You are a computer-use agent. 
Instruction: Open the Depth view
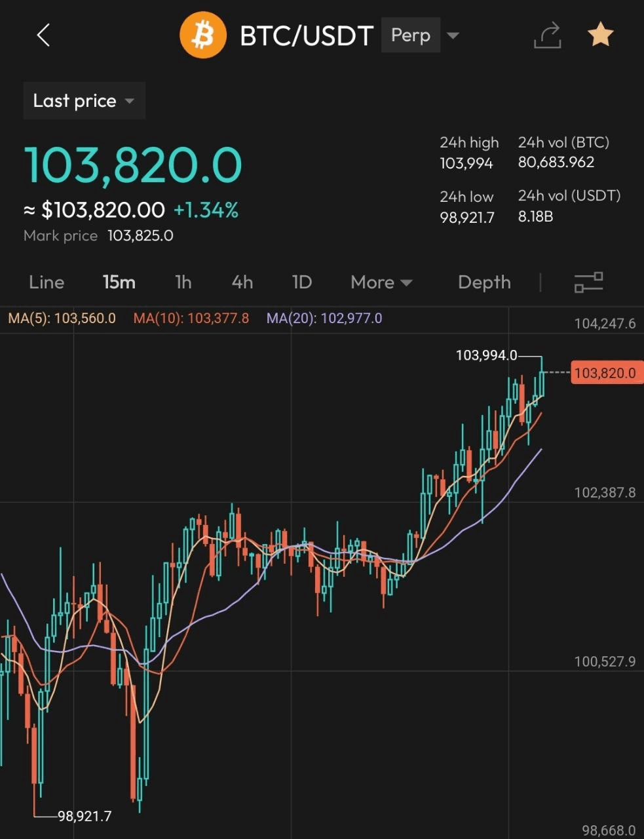(484, 282)
